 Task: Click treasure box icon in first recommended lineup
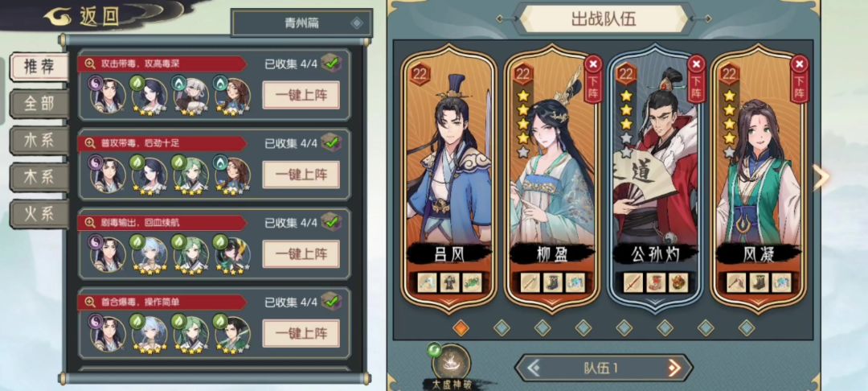(331, 63)
